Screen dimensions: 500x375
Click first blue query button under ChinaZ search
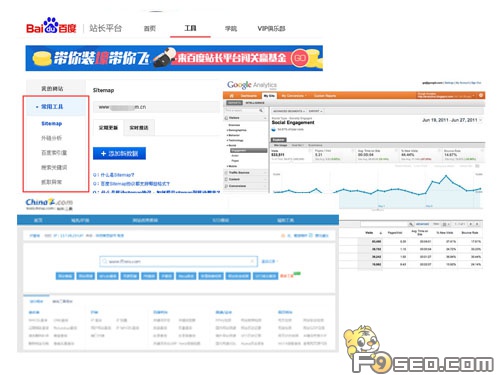[65, 276]
